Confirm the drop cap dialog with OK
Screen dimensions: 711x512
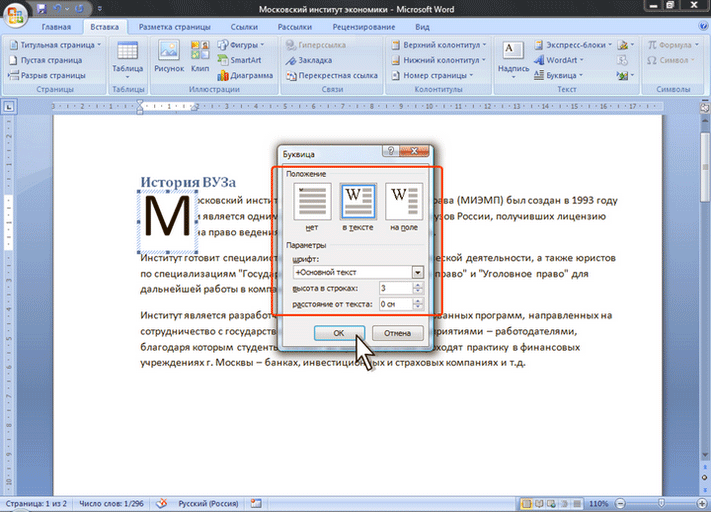click(x=339, y=333)
